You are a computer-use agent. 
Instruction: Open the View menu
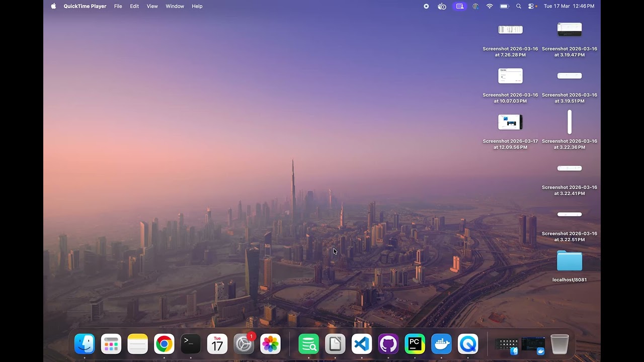(152, 6)
